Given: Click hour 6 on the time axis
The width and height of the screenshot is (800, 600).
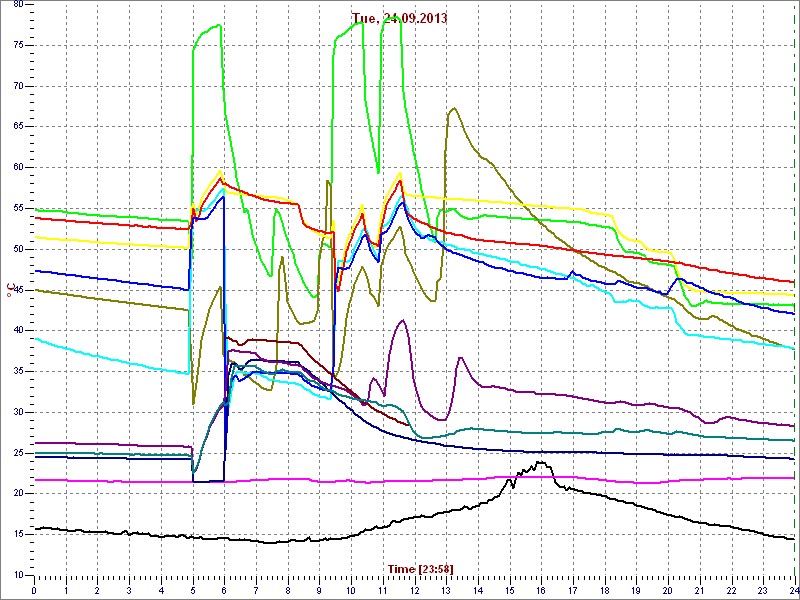Looking at the screenshot, I should tap(224, 590).
